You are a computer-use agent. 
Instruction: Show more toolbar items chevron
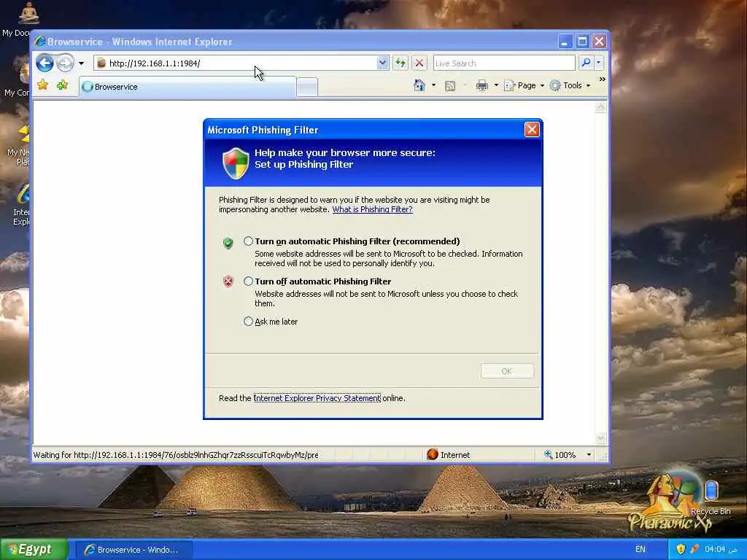point(602,79)
